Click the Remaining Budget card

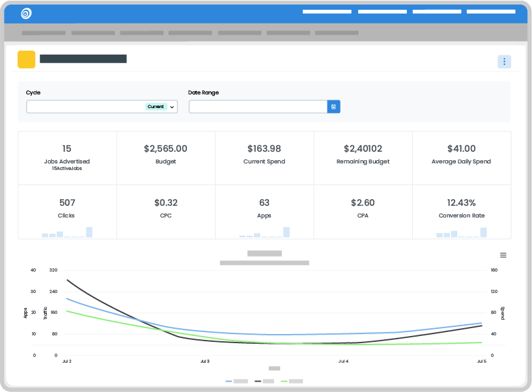[x=363, y=157]
